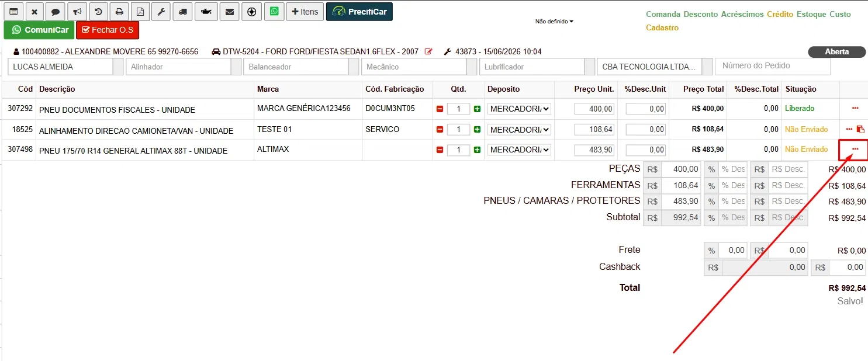The image size is (868, 361).
Task: Click Frete percent input field
Action: coord(733,251)
